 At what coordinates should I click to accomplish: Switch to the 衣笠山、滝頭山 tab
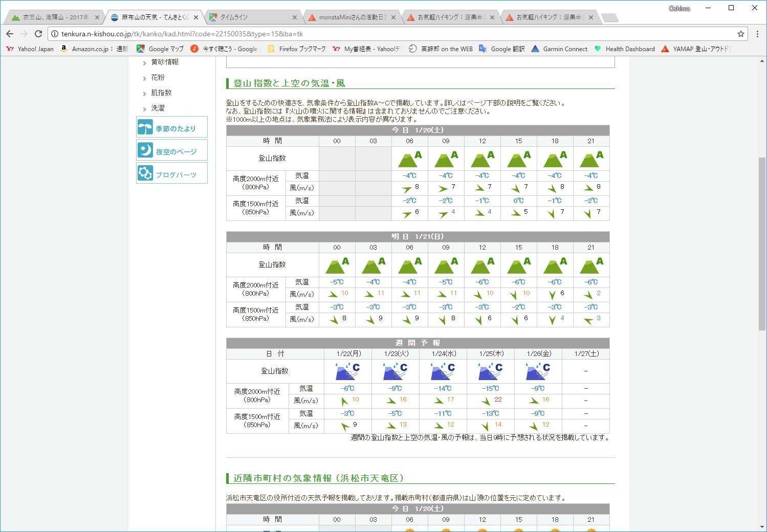55,17
